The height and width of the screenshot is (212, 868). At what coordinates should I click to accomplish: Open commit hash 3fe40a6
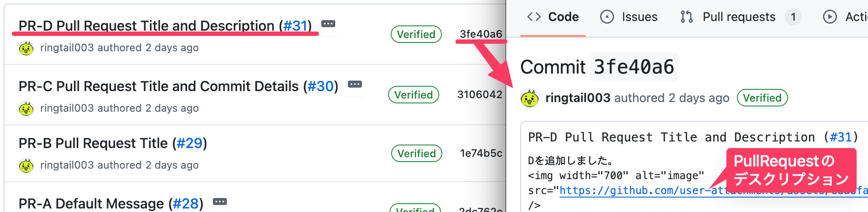pyautogui.click(x=481, y=34)
